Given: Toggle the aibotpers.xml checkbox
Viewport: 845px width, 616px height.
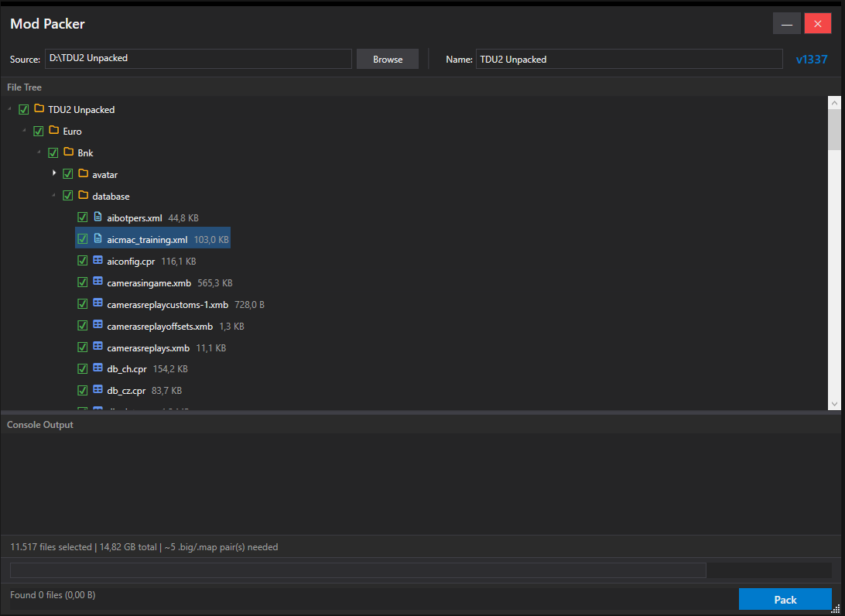Looking at the screenshot, I should [83, 217].
